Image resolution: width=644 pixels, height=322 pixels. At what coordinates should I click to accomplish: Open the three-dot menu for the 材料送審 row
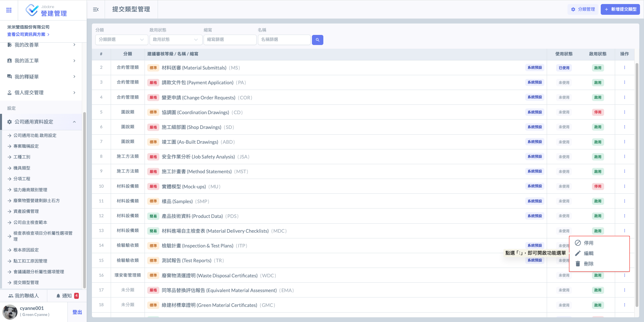(x=624, y=67)
